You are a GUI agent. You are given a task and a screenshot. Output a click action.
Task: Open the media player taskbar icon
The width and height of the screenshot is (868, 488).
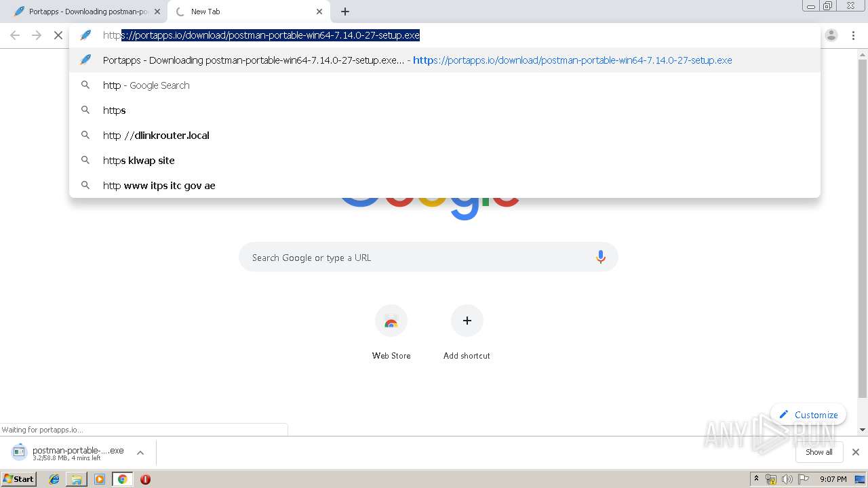pyautogui.click(x=100, y=479)
